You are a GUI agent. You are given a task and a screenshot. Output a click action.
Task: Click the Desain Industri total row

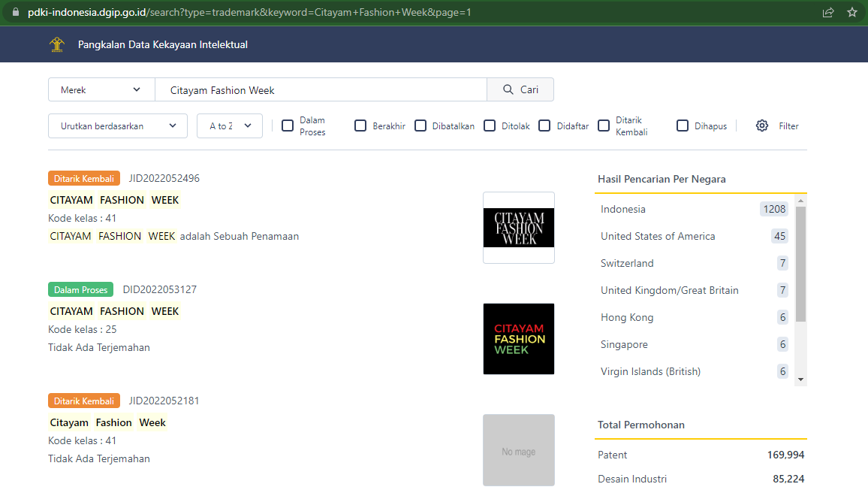tap(701, 479)
